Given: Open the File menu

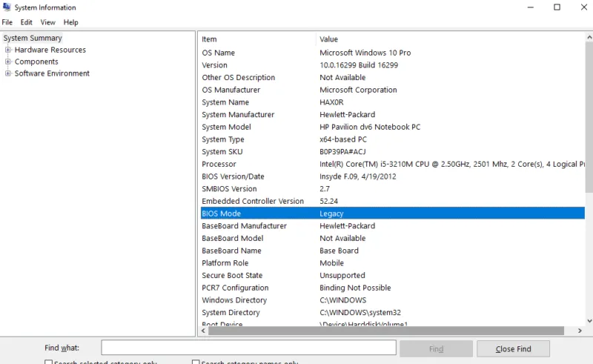Looking at the screenshot, I should (7, 22).
